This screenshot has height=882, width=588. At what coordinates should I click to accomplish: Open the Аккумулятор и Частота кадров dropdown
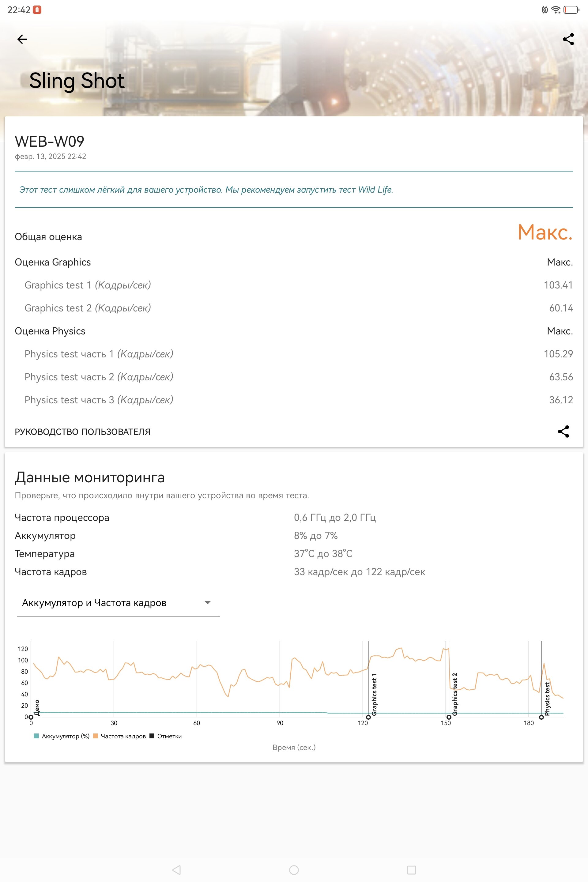tap(118, 603)
